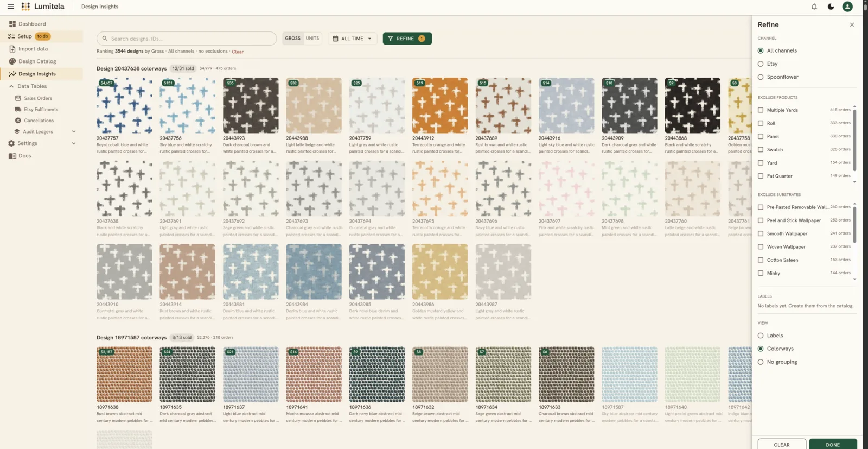868x449 pixels.
Task: Check the Cotton Sateen substrate box
Action: [x=761, y=260]
